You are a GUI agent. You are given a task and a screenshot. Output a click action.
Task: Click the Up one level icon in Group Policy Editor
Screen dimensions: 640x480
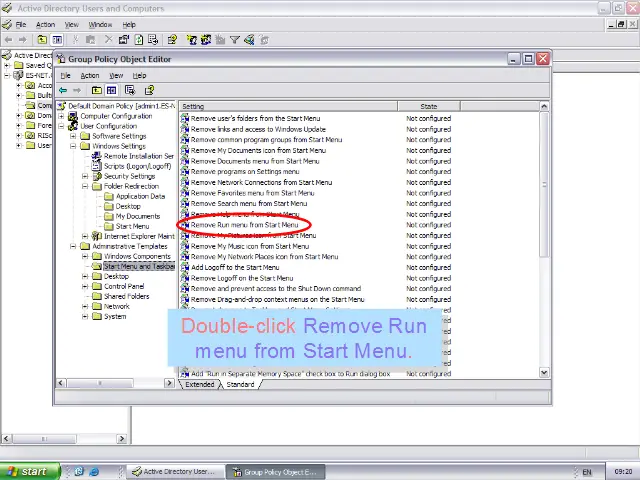(97, 90)
